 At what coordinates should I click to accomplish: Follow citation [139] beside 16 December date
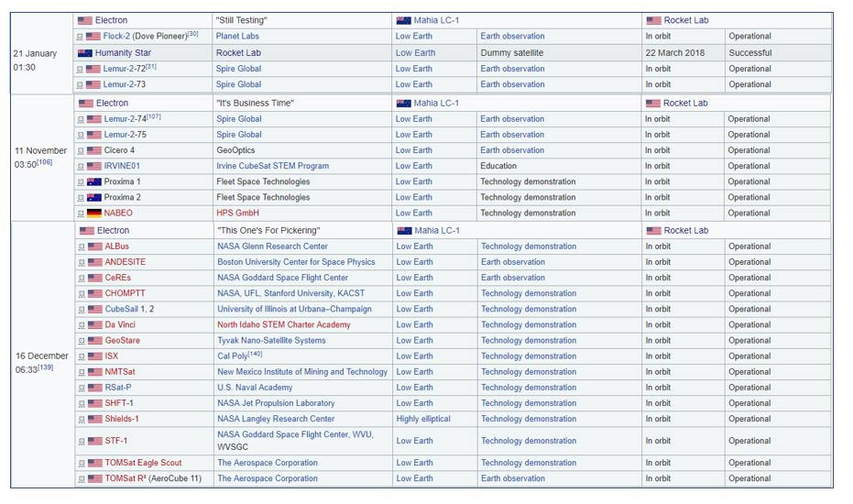pos(46,368)
